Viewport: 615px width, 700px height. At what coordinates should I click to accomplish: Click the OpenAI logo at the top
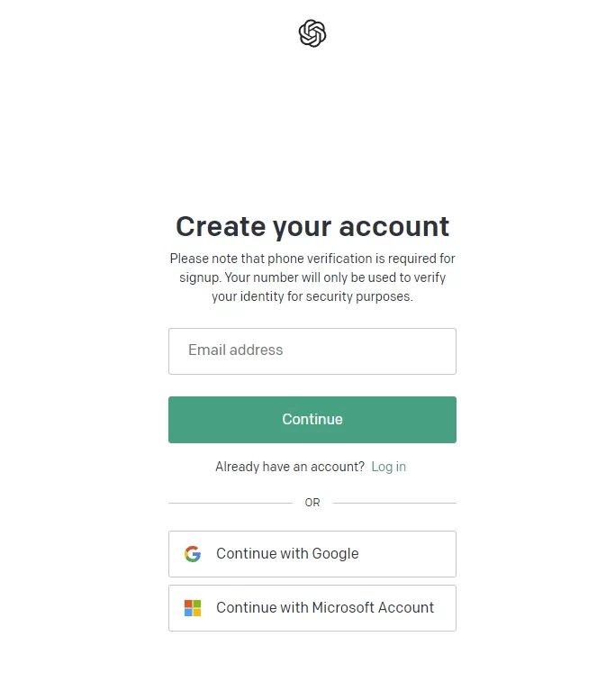pyautogui.click(x=312, y=33)
